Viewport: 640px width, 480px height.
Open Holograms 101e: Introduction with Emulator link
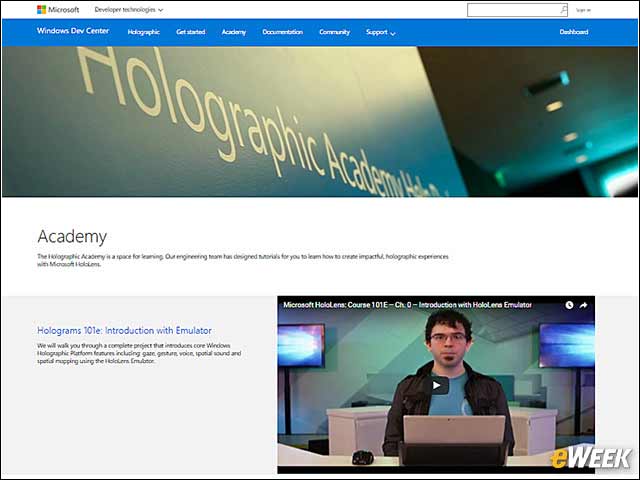point(124,330)
